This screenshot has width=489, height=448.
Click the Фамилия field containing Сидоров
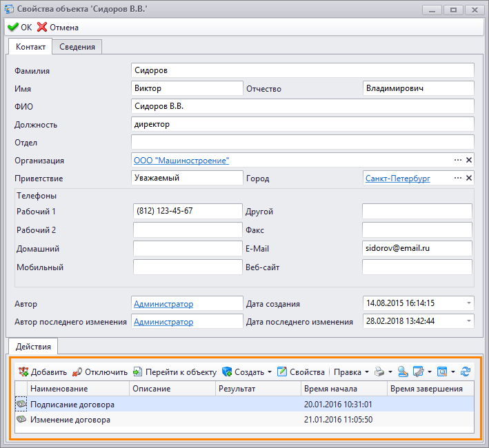tap(303, 70)
